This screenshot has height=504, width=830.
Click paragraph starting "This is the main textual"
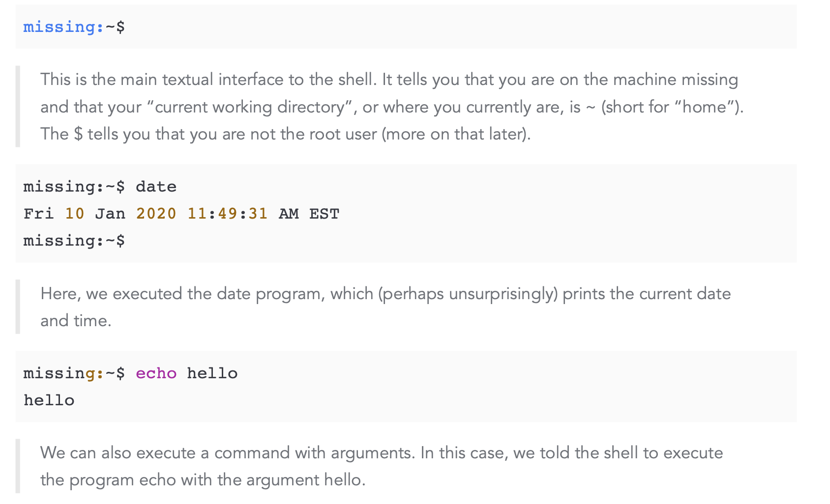click(x=392, y=107)
